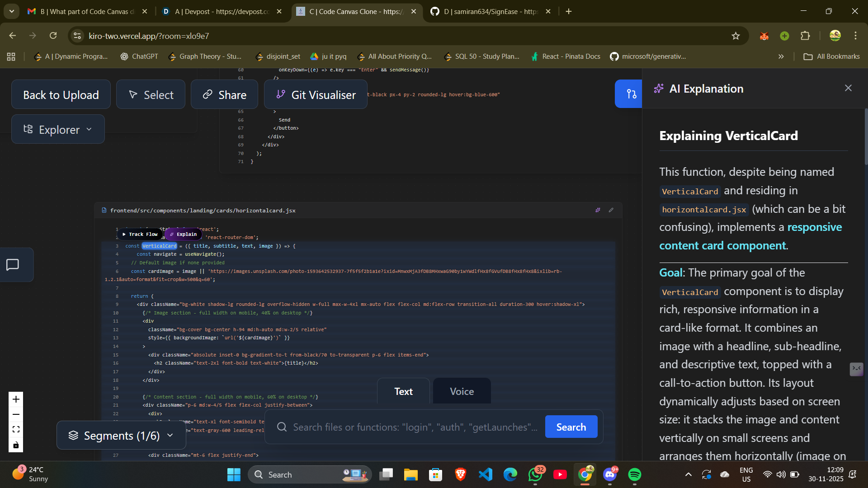This screenshot has width=868, height=488.
Task: Expand the Explorer dropdown
Action: [58, 130]
